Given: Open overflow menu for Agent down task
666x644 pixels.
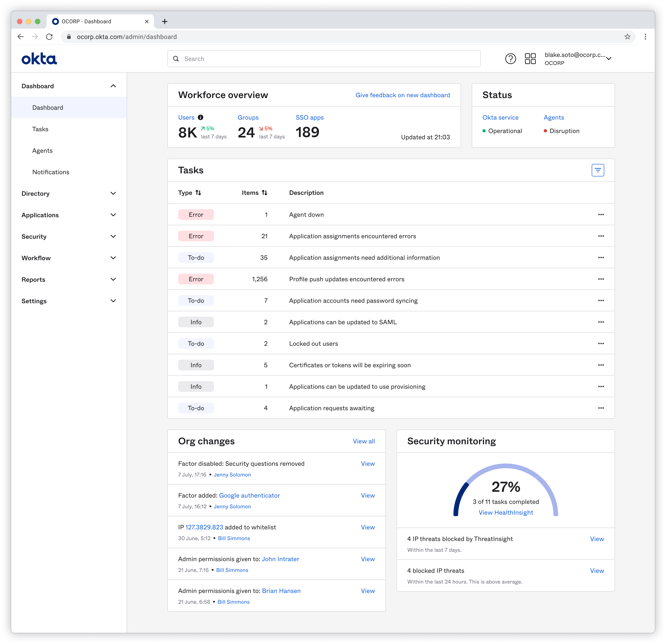Looking at the screenshot, I should click(601, 214).
